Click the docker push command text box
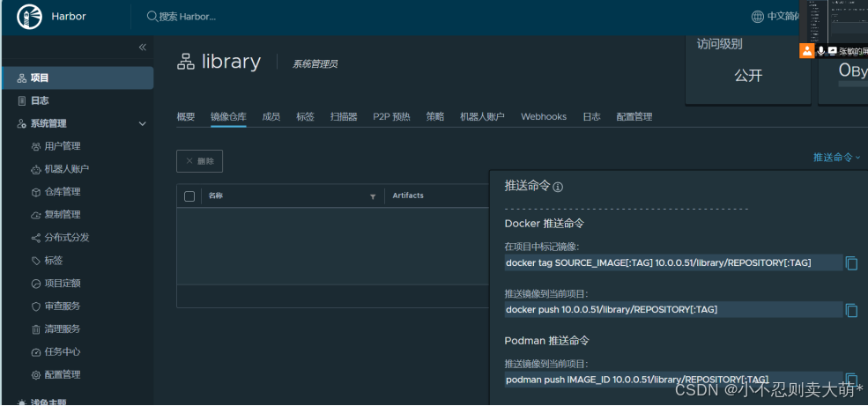The width and height of the screenshot is (868, 406). point(673,310)
